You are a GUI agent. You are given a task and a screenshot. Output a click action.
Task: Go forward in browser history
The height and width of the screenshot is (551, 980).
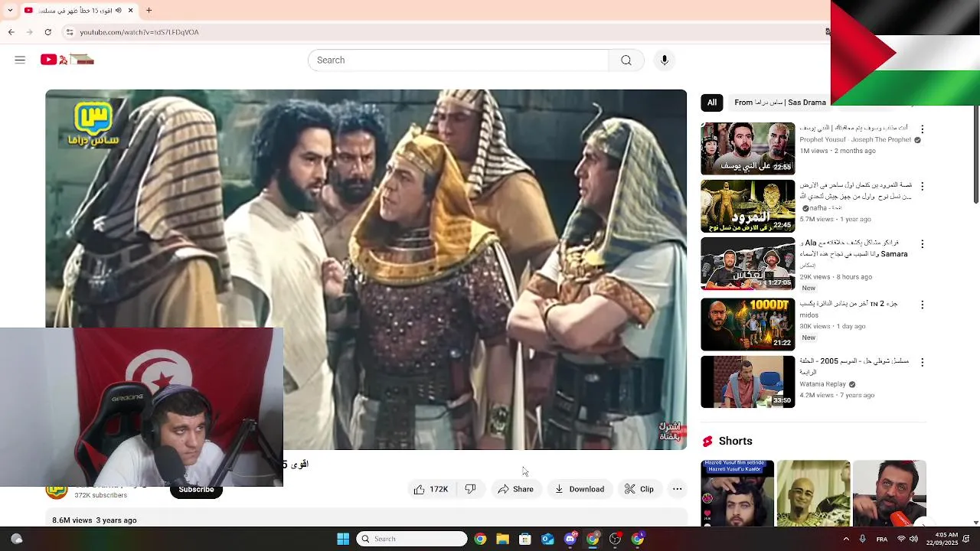coord(29,32)
